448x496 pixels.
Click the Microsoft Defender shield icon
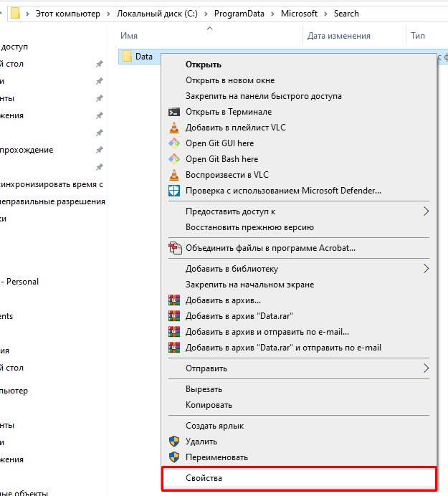click(173, 191)
